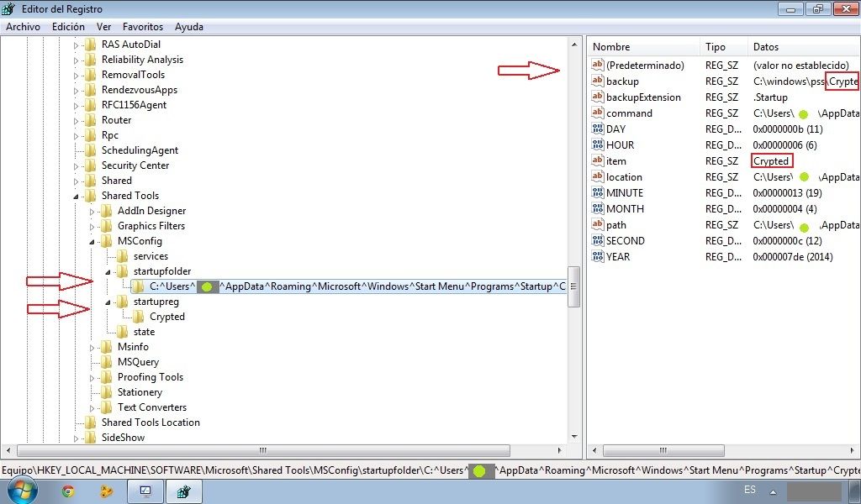The width and height of the screenshot is (861, 504).
Task: Expand the RAS AutoDial key
Action: tap(77, 45)
